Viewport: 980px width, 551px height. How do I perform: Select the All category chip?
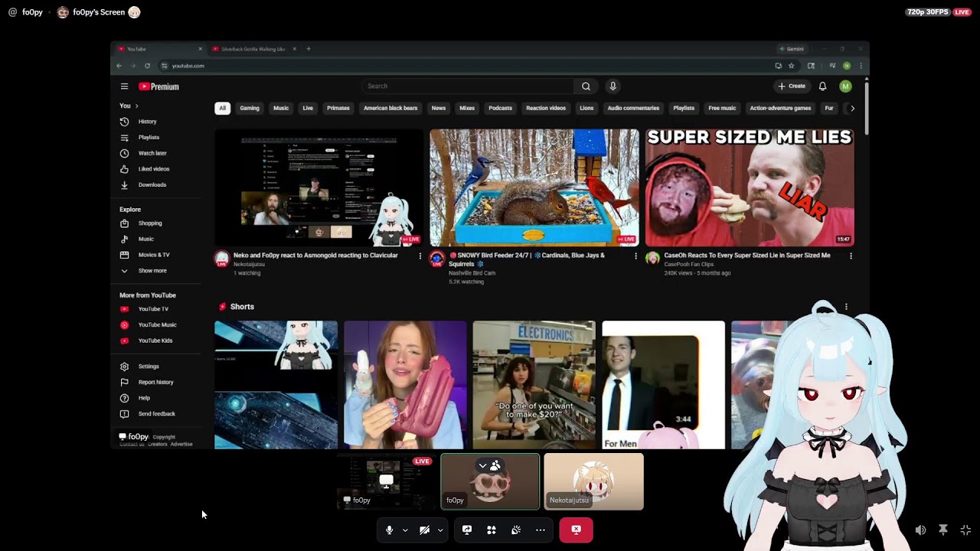[222, 108]
